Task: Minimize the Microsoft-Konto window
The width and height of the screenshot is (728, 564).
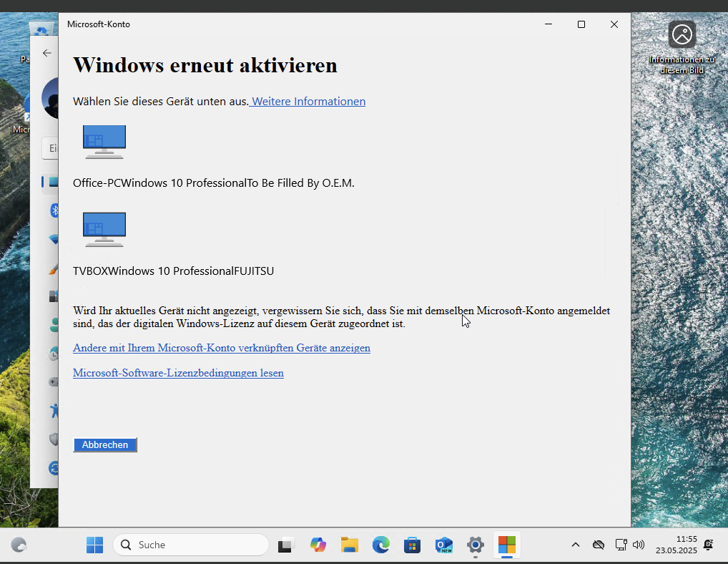Action: click(549, 24)
